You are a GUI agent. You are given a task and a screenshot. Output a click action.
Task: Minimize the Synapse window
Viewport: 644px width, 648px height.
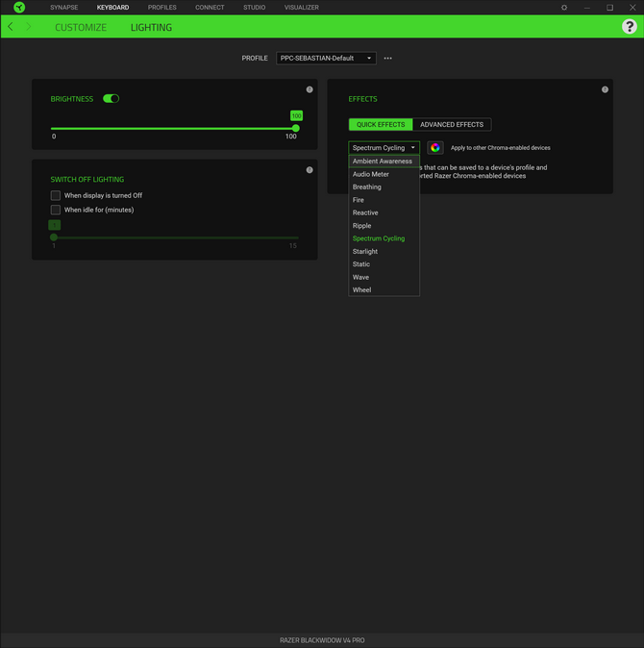[x=586, y=8]
